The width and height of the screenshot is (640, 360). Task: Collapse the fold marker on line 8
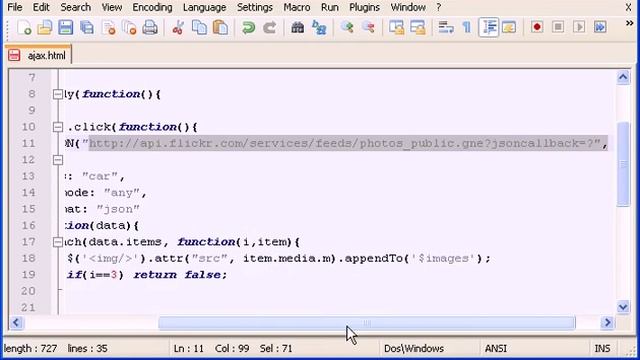coord(58,94)
